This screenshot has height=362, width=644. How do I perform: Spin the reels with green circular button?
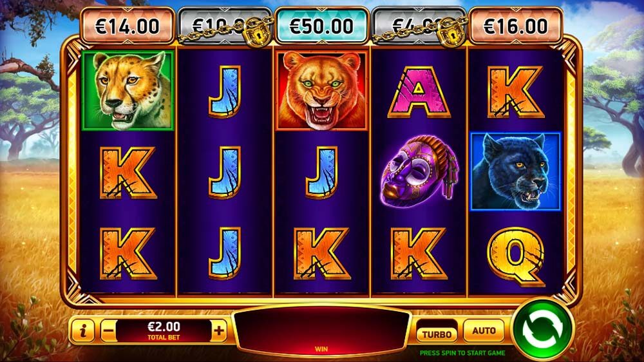click(x=542, y=331)
